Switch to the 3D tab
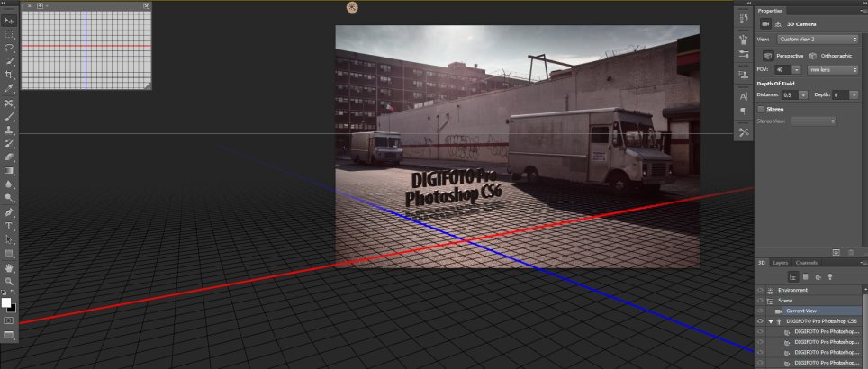Viewport: 868px width, 369px height. pyautogui.click(x=762, y=263)
